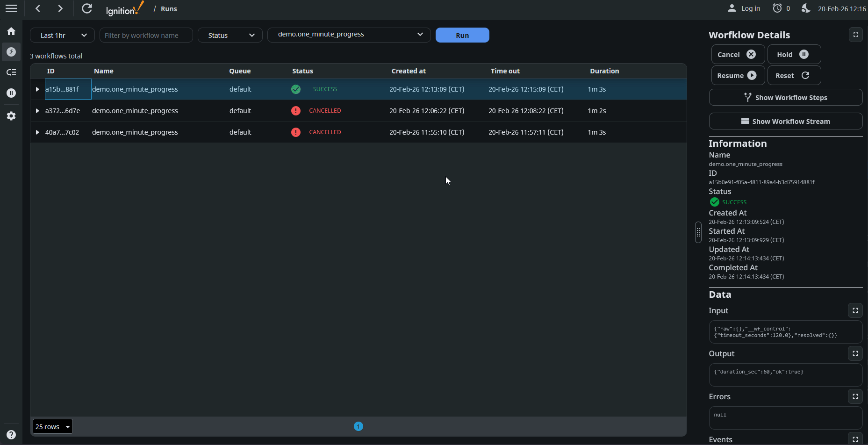This screenshot has height=445, width=868.
Task: Open the 25 rows page size dropdown
Action: [53, 426]
